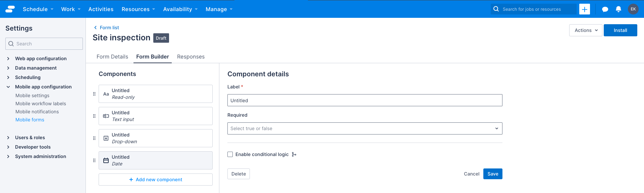Click the Skedulo logo icon

pos(10,9)
